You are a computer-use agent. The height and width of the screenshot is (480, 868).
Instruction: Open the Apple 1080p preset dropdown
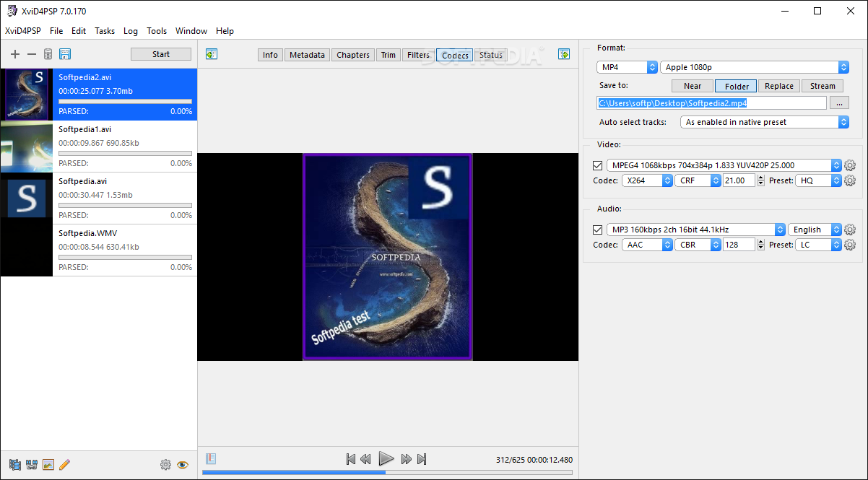(755, 67)
